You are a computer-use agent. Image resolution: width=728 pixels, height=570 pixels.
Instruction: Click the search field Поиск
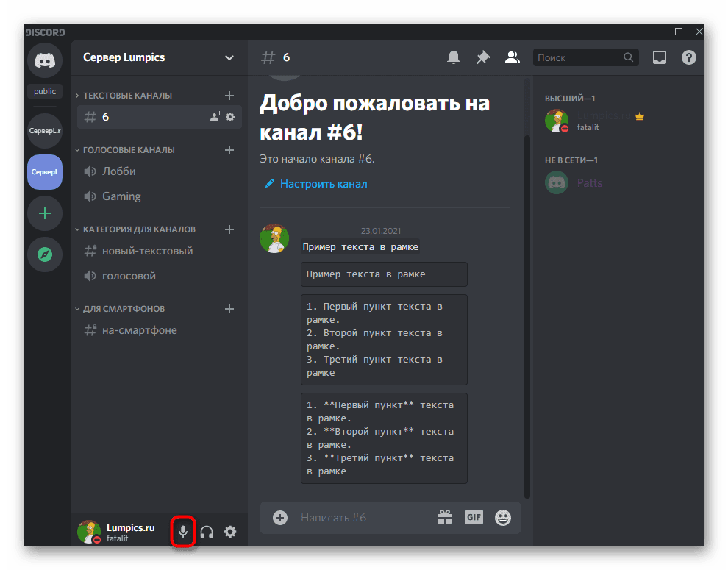pos(585,57)
